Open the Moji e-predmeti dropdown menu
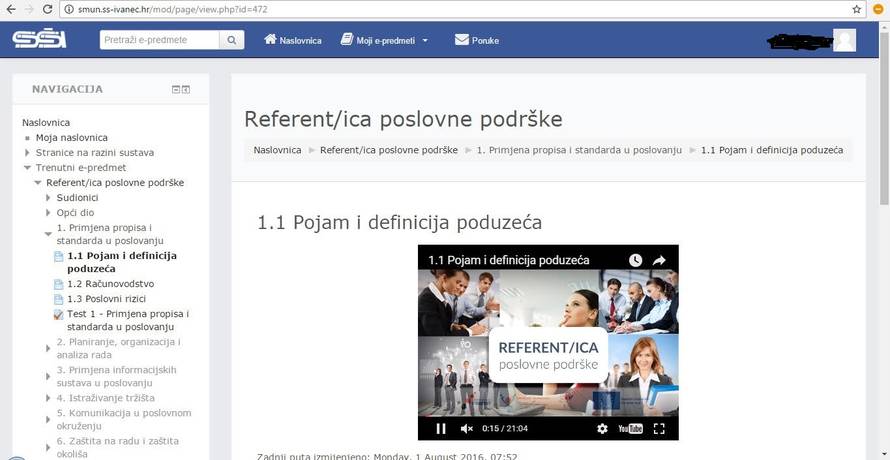The height and width of the screenshot is (460, 890). click(x=384, y=40)
